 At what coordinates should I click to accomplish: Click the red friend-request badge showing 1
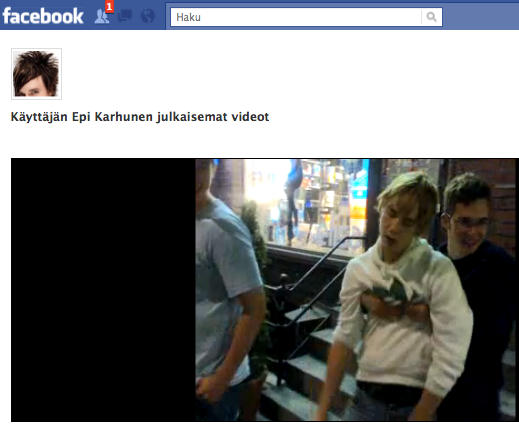109,7
